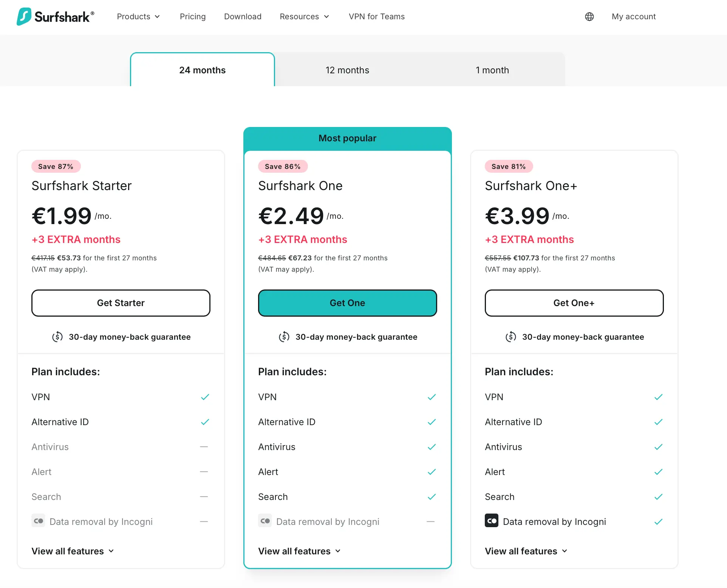Click Data removal checkmark in One+ plan
The image size is (727, 588).
click(658, 522)
